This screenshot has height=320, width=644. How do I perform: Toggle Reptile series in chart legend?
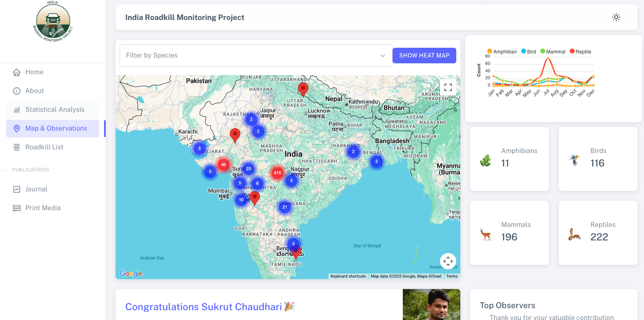click(580, 52)
